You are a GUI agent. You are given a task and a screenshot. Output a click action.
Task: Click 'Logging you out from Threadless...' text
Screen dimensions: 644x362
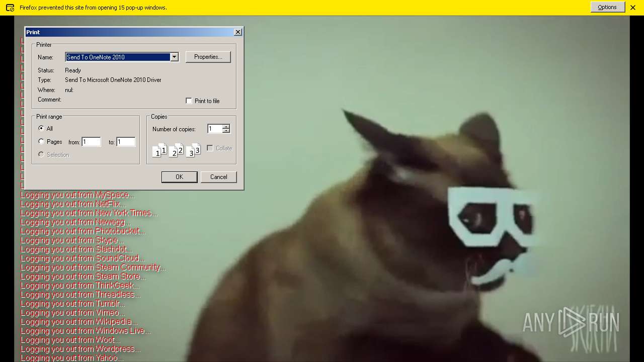coord(80,294)
